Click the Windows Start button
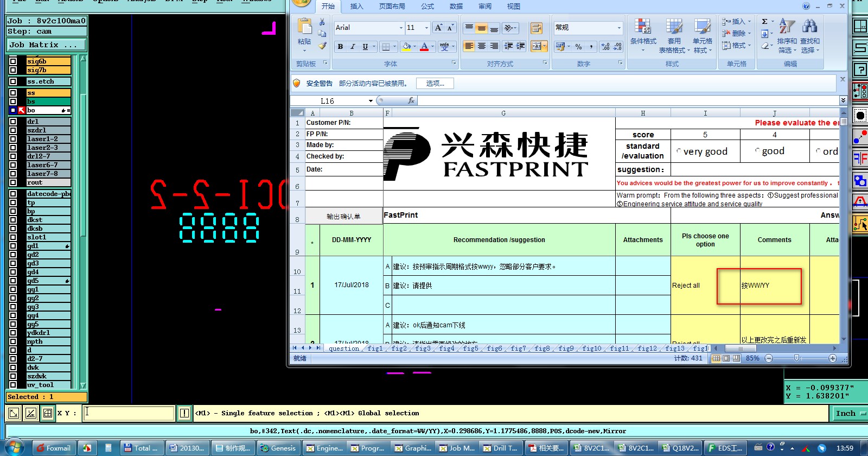 [15, 448]
